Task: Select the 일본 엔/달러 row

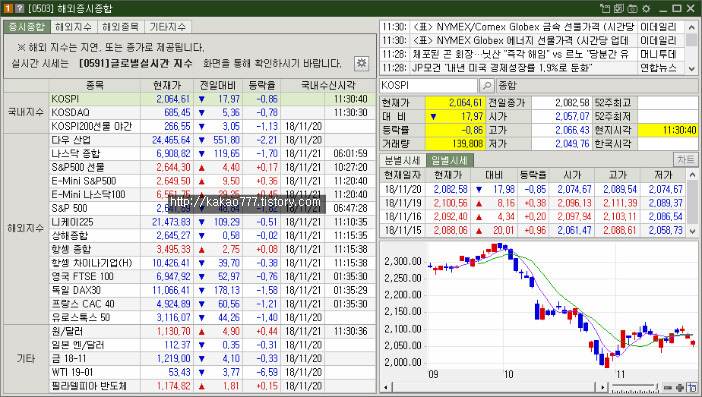Action: [212, 345]
